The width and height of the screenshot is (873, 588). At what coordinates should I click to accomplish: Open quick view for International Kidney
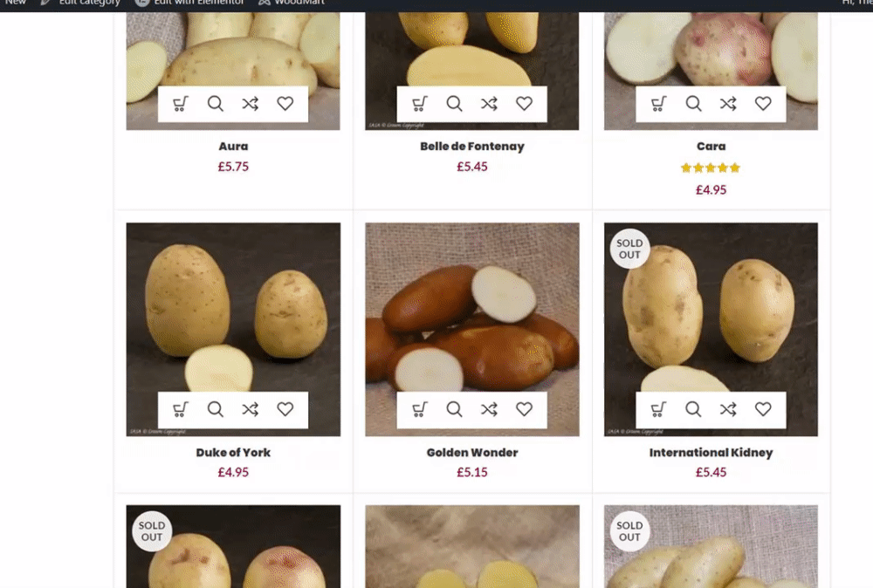coord(693,409)
